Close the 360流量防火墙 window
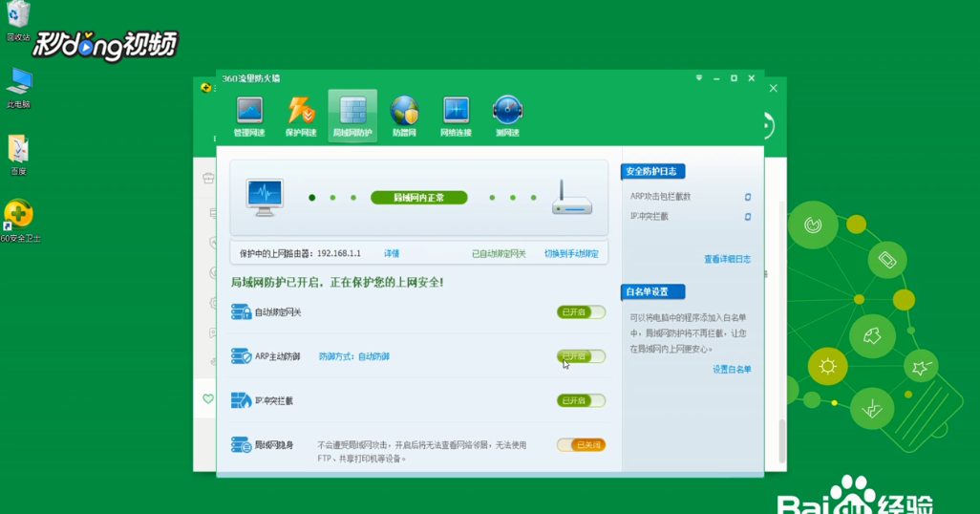 pyautogui.click(x=752, y=78)
